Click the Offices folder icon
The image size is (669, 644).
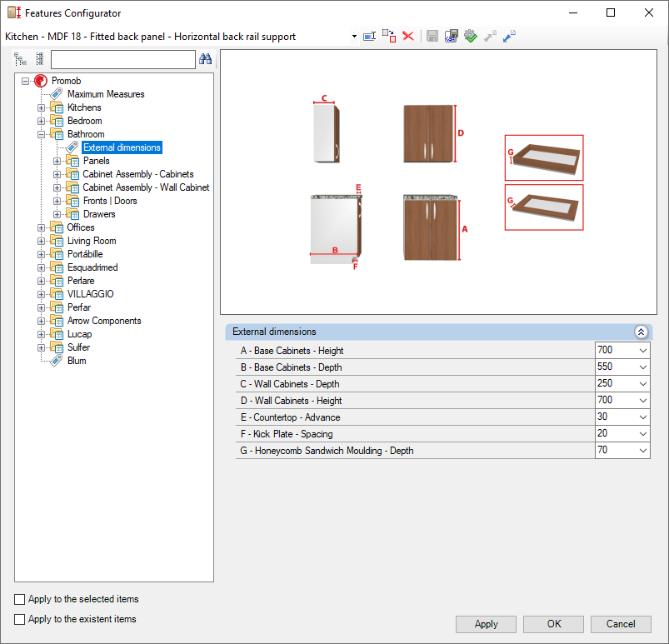pos(57,227)
